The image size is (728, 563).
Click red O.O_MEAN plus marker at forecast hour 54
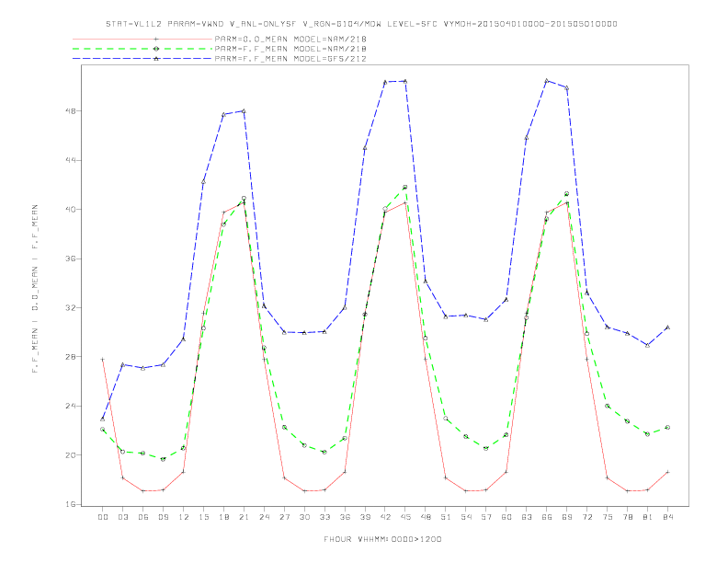coord(466,490)
